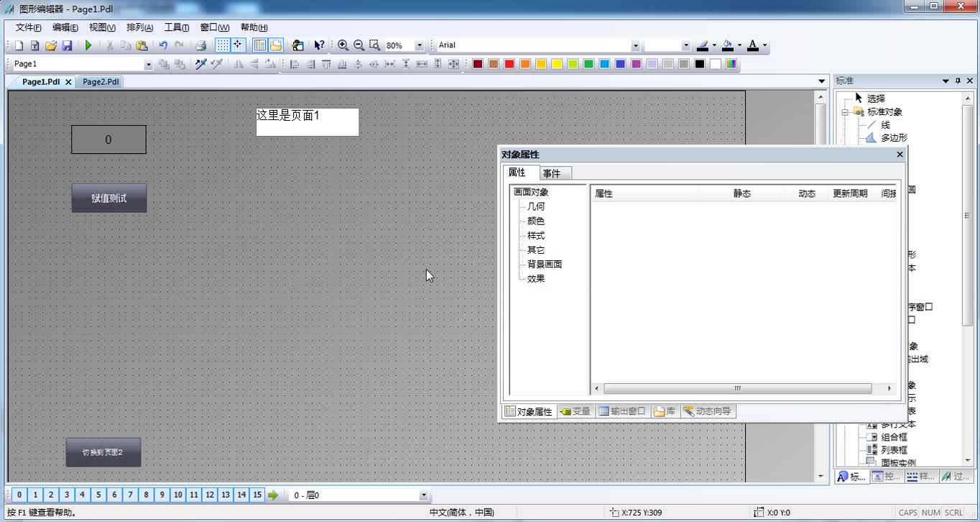Create a new picture with New icon

(19, 45)
